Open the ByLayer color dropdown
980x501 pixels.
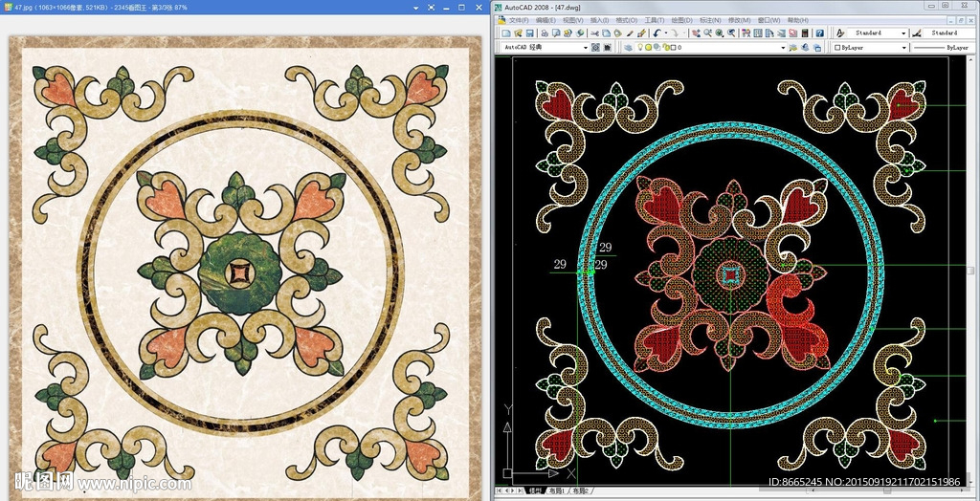[x=902, y=47]
